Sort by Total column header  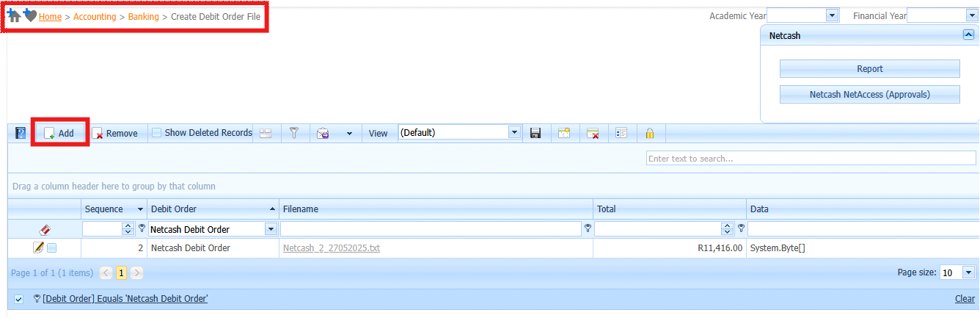(670, 209)
